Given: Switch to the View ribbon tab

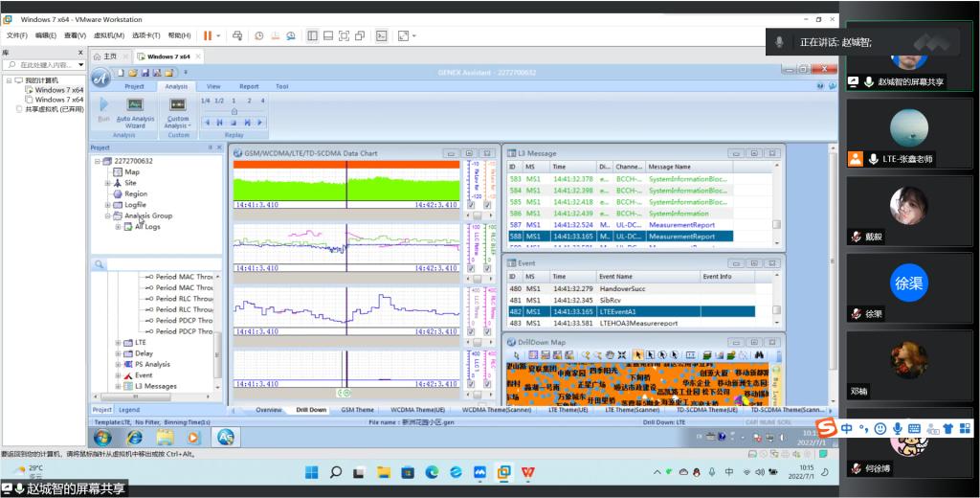Looking at the screenshot, I should point(213,86).
